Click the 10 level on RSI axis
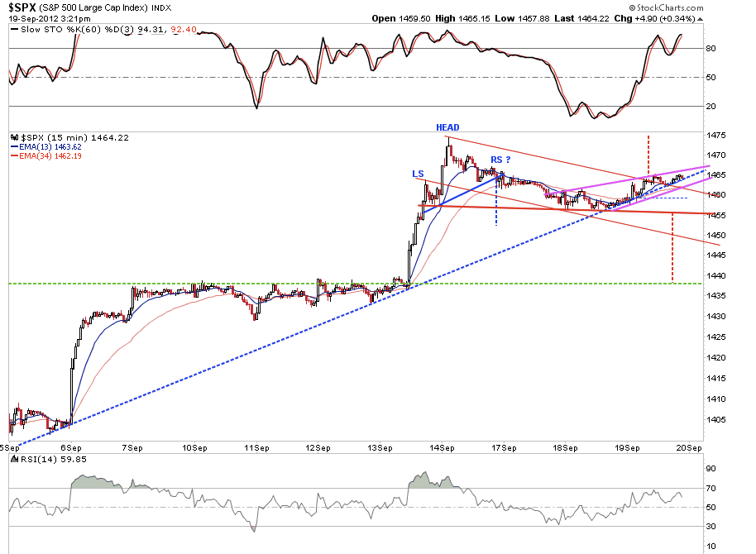 click(711, 547)
